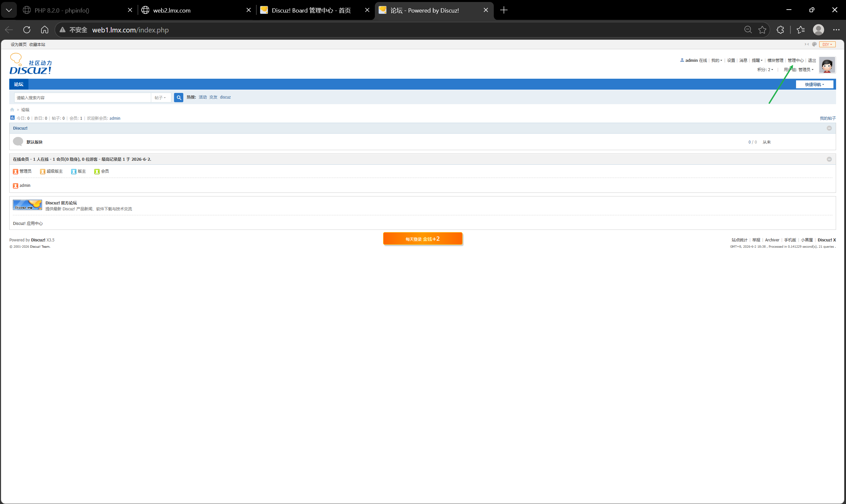Open the 管理中心 admin center link

click(795, 61)
